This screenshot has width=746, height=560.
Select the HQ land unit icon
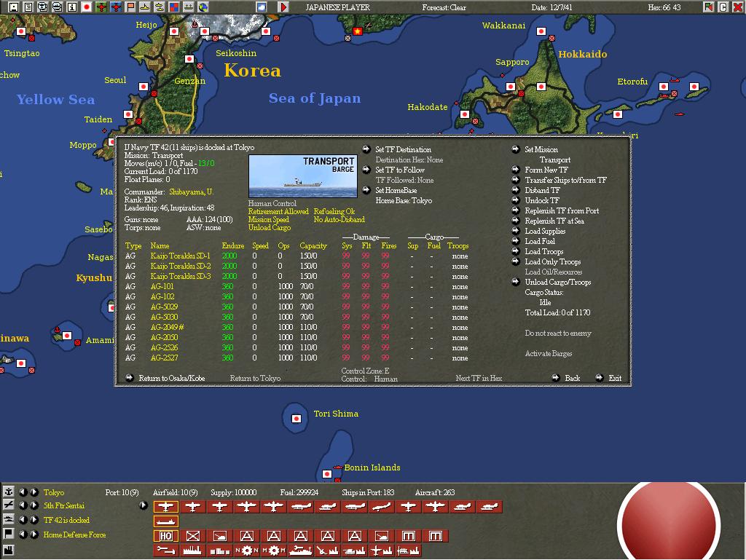(165, 536)
